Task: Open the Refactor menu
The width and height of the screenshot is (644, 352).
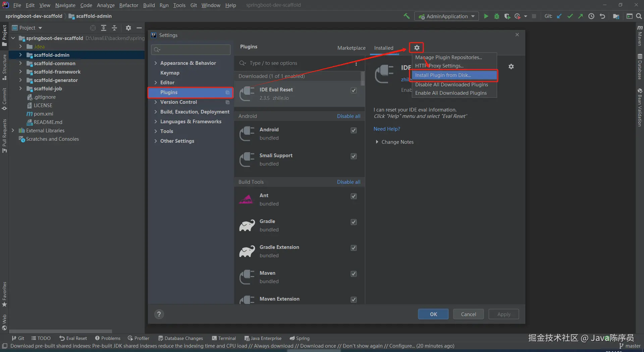Action: point(129,5)
